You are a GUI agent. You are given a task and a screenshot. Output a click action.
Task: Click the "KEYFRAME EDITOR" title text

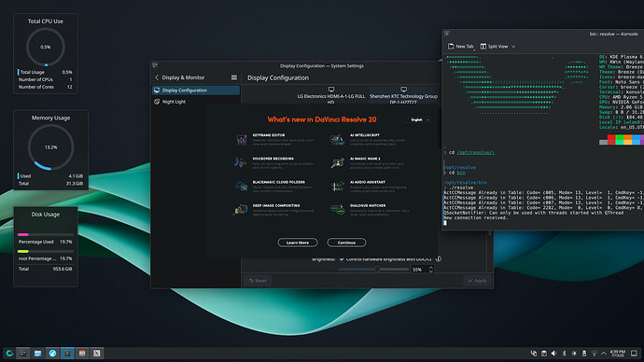coord(269,135)
